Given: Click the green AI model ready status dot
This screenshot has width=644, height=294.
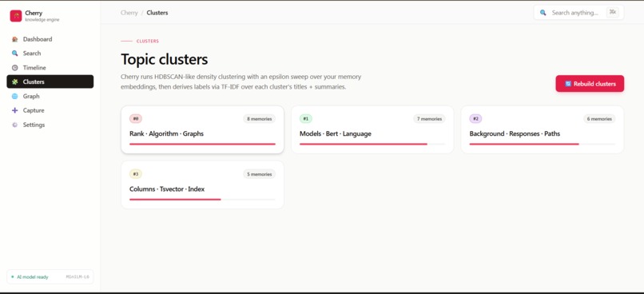Looking at the screenshot, I should point(12,277).
